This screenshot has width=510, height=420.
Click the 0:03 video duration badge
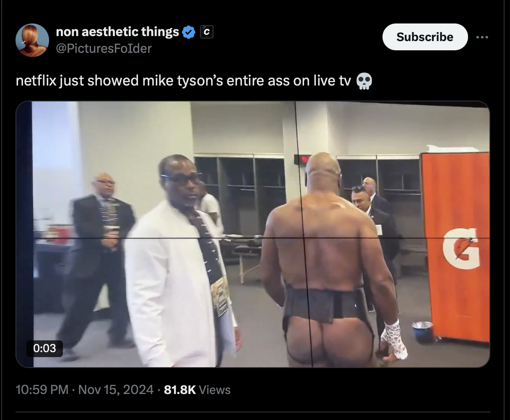click(44, 348)
